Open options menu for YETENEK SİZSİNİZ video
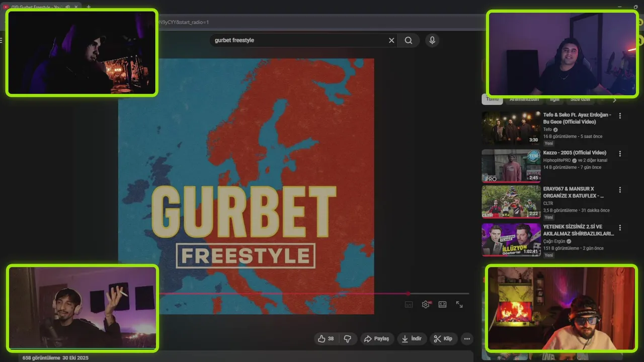Image resolution: width=644 pixels, height=362 pixels. coord(620,228)
